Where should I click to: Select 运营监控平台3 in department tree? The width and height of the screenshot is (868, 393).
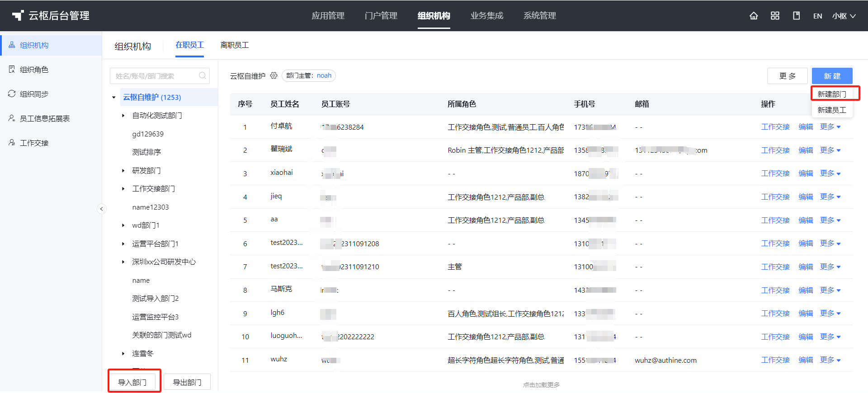(x=156, y=317)
